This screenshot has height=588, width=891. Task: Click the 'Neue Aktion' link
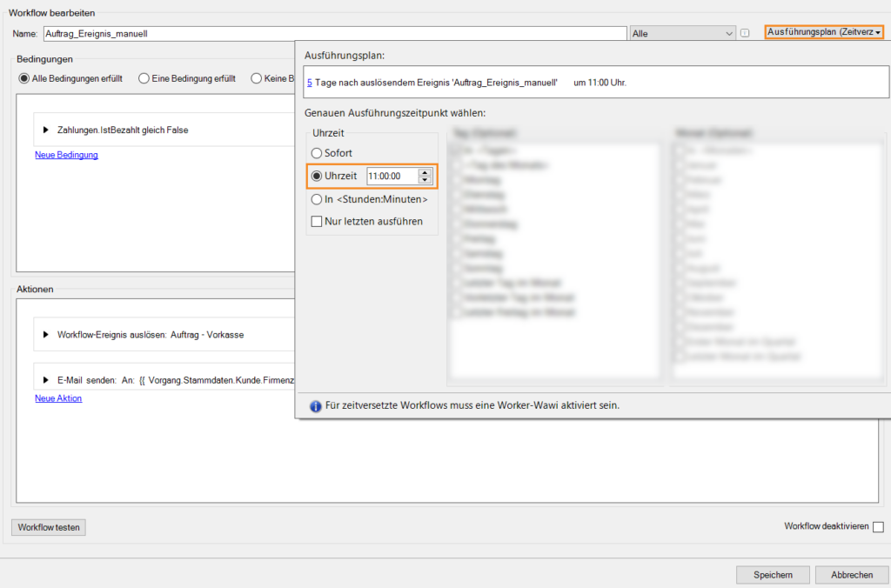tap(58, 398)
